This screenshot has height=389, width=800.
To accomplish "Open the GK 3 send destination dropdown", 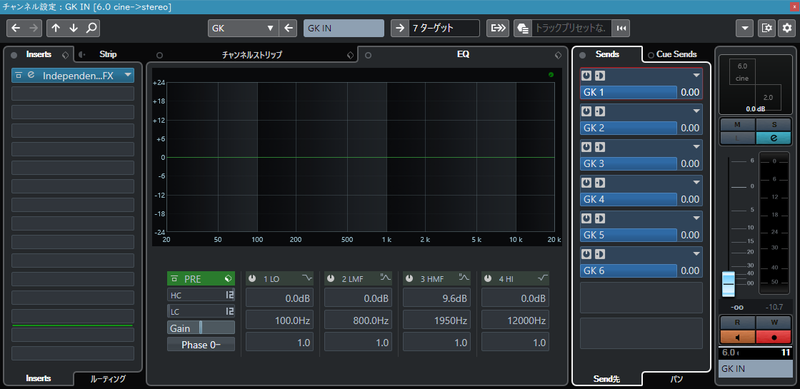I will 696,147.
